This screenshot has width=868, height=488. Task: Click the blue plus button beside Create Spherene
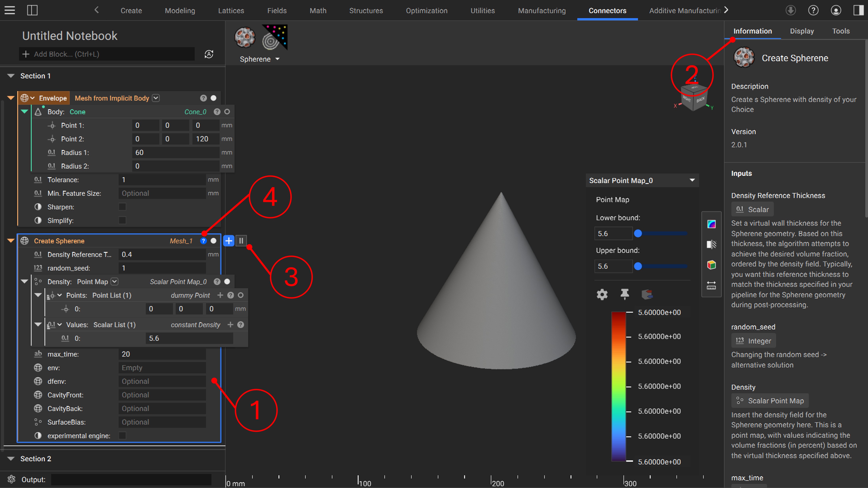point(228,241)
